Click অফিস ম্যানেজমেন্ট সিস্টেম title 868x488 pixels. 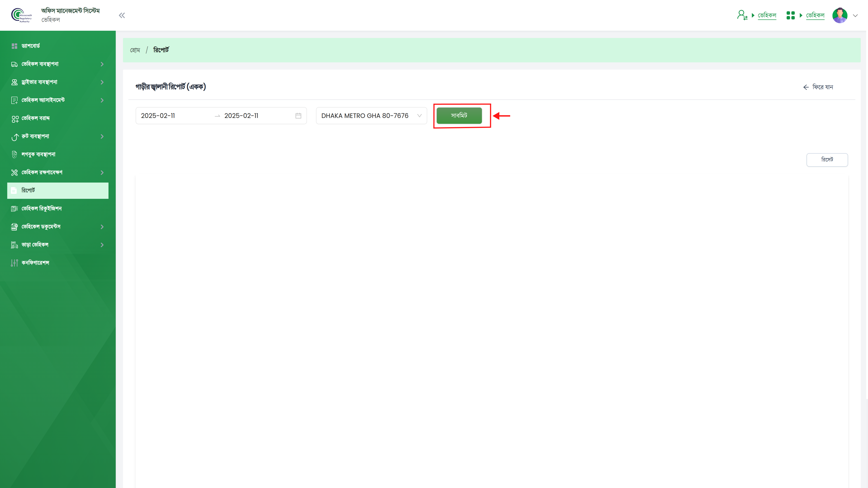pos(71,11)
